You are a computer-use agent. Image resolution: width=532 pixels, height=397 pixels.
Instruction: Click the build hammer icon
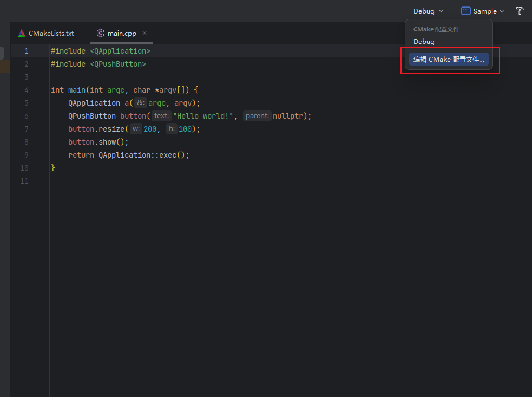(520, 11)
